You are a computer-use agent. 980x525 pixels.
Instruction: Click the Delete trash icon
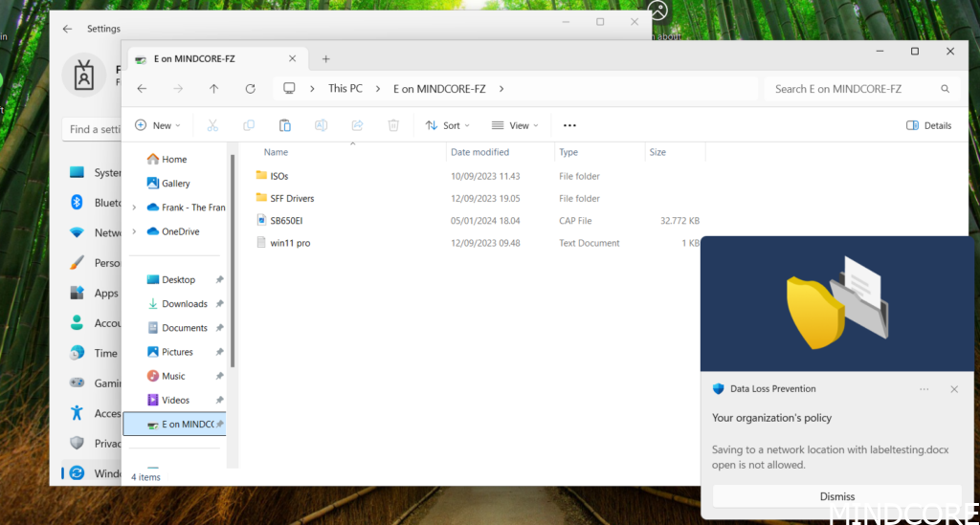393,125
